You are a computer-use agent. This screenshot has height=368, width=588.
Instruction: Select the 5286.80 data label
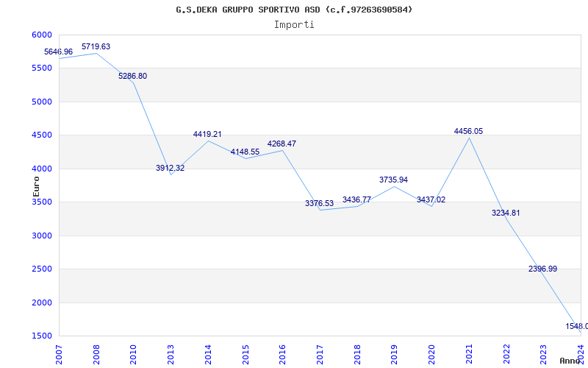[133, 76]
